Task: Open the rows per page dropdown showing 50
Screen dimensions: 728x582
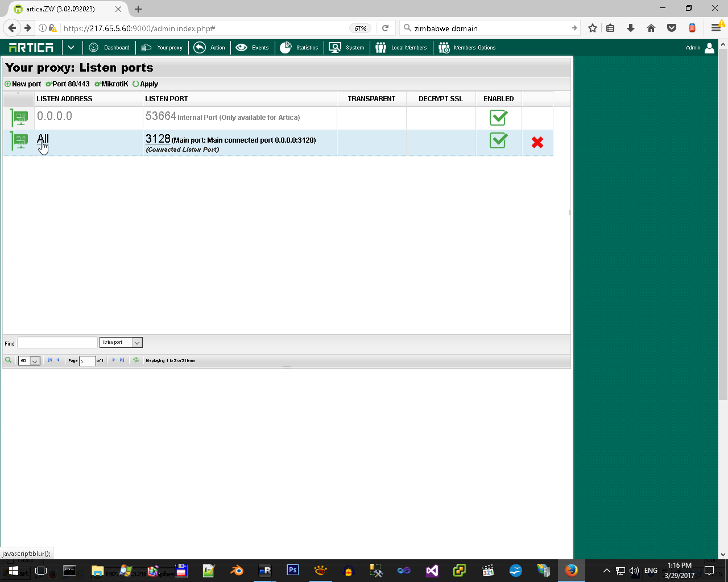Action: [x=29, y=361]
